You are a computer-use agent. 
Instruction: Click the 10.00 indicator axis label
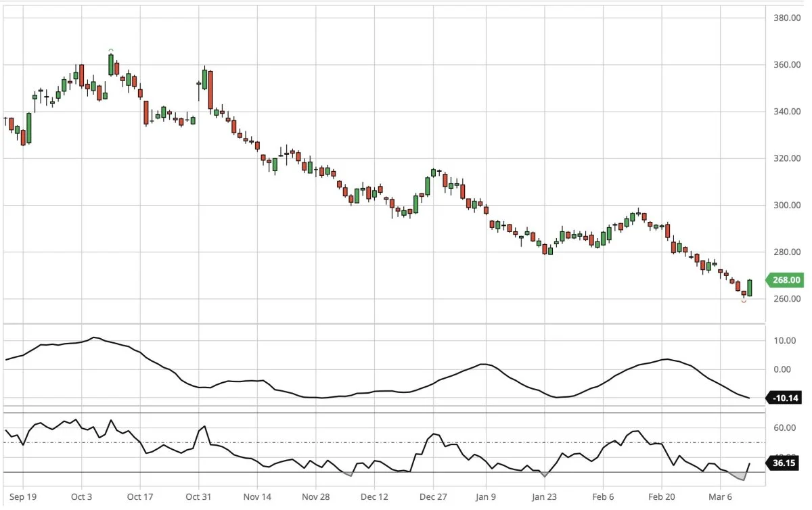(x=784, y=341)
